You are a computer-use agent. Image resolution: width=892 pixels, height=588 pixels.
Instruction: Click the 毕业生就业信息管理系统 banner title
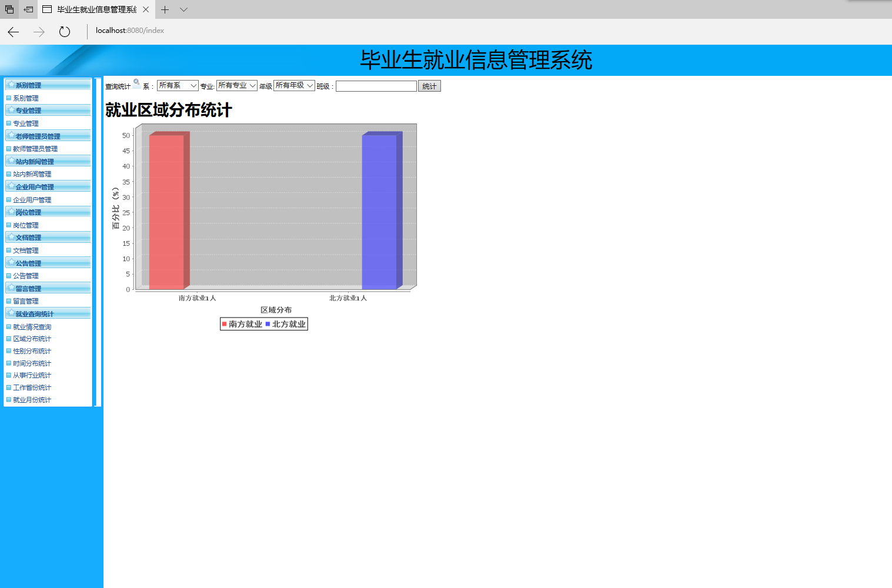point(476,60)
